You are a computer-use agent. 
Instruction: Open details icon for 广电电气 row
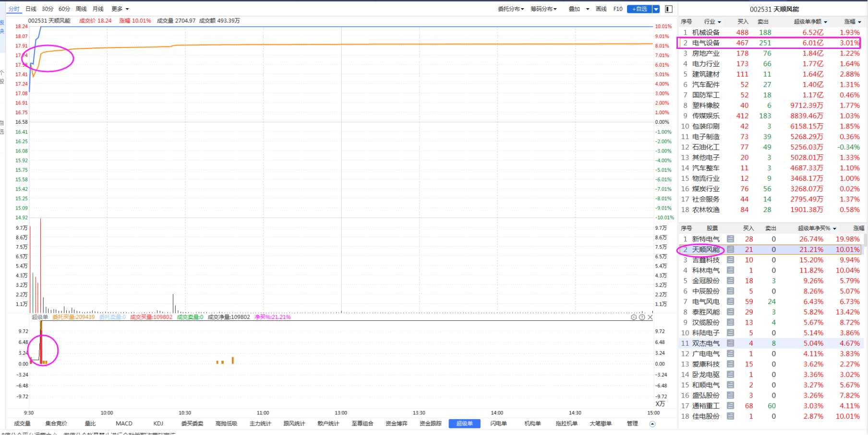730,353
